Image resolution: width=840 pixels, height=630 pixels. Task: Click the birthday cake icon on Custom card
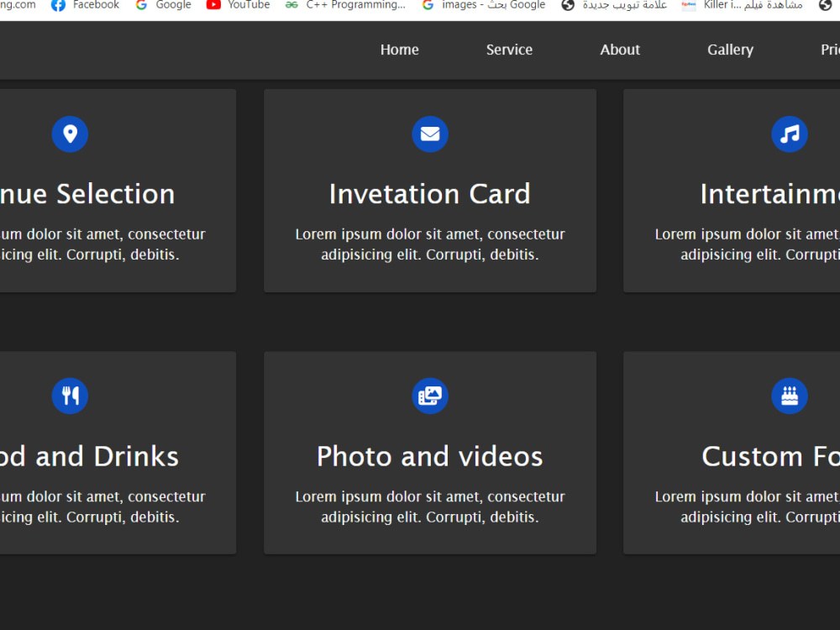pos(789,396)
